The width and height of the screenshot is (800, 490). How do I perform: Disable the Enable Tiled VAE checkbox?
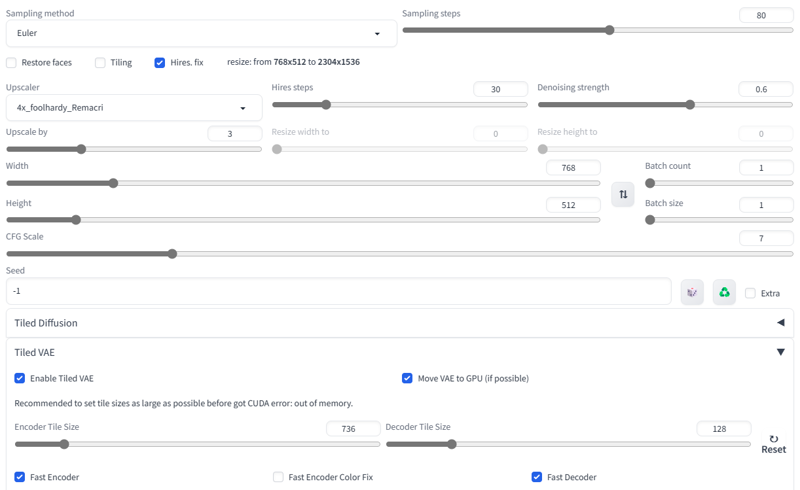[19, 378]
